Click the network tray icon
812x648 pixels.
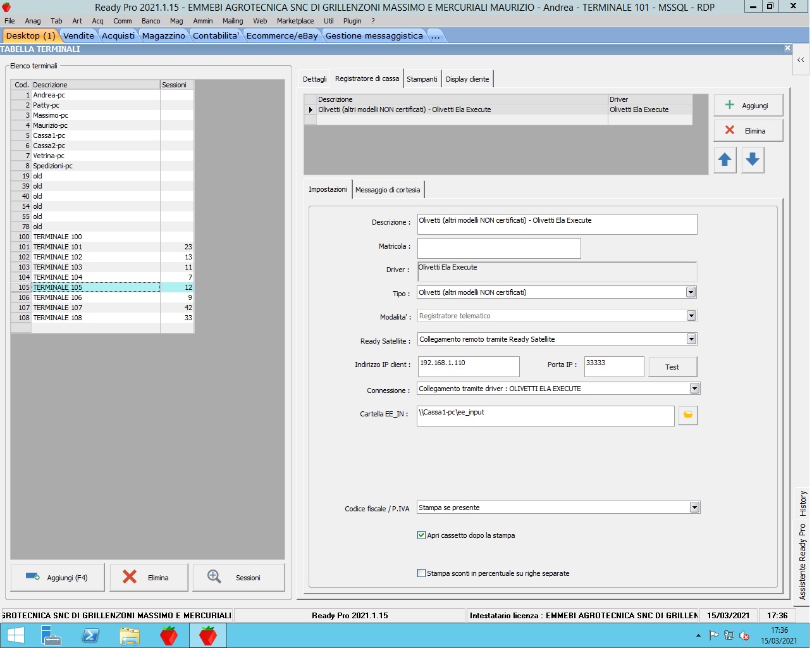point(729,635)
